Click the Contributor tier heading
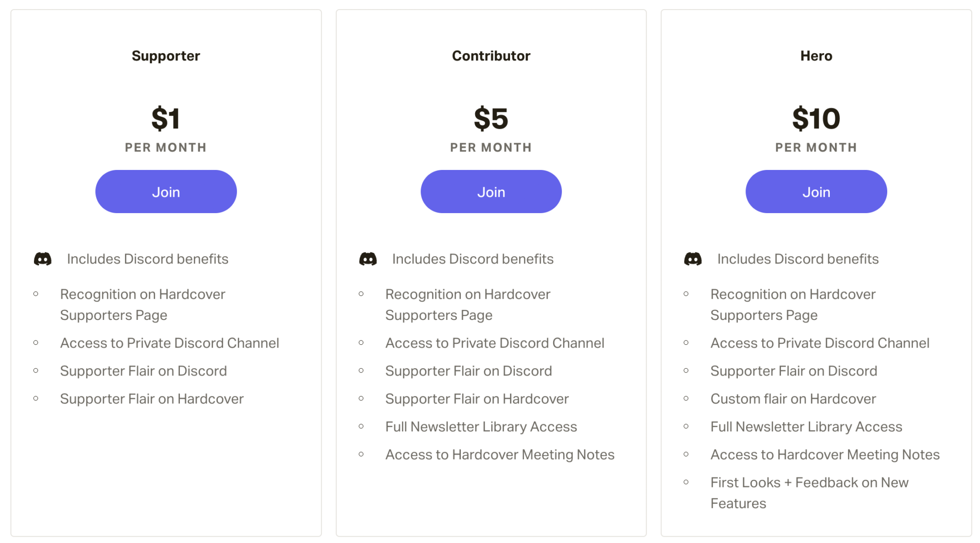 click(491, 56)
